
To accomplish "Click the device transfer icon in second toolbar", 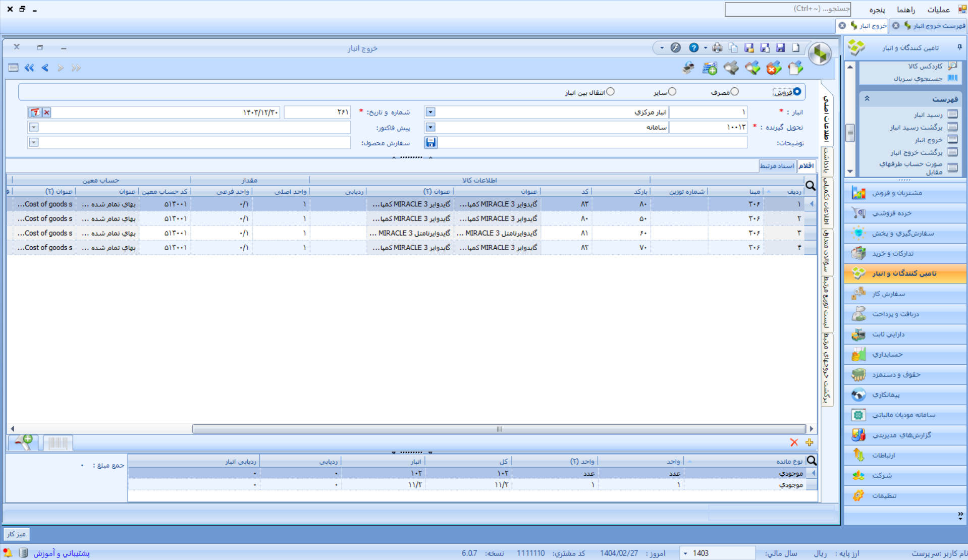I will (x=688, y=68).
